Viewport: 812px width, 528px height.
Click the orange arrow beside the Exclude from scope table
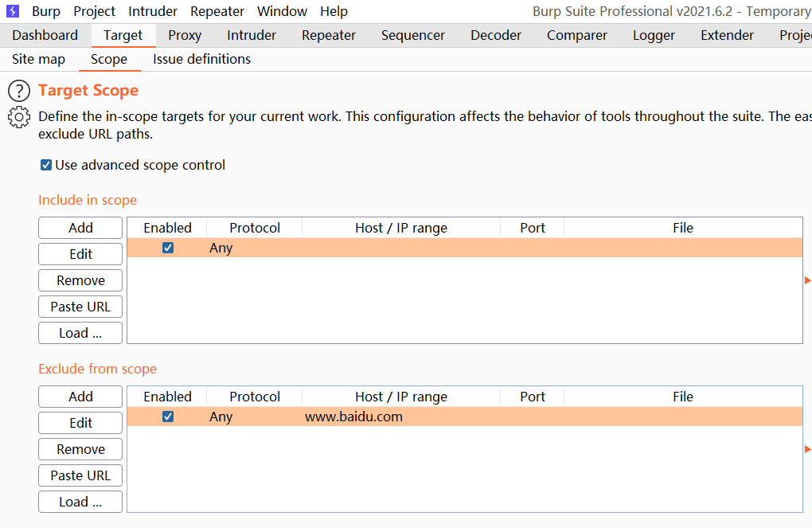pos(807,449)
